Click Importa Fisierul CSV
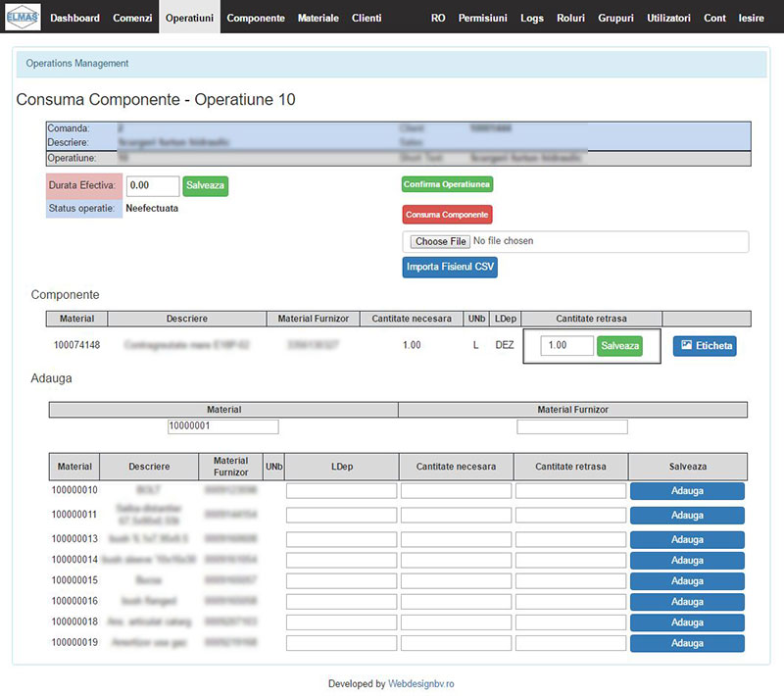The height and width of the screenshot is (696, 784). click(450, 267)
